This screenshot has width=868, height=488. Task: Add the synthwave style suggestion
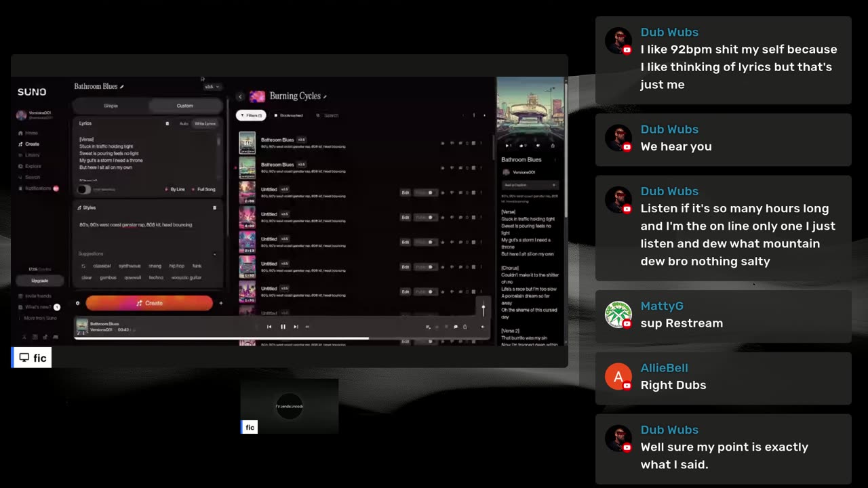click(x=130, y=266)
